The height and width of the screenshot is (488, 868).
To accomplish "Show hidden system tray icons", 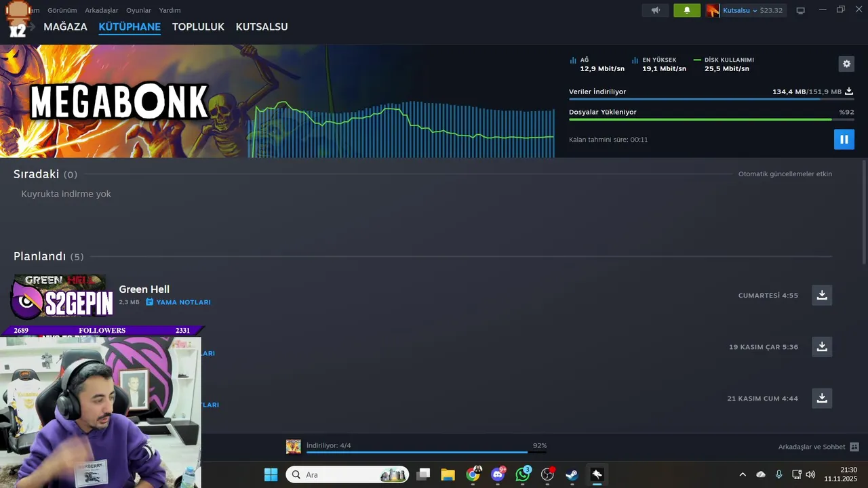I will (743, 474).
